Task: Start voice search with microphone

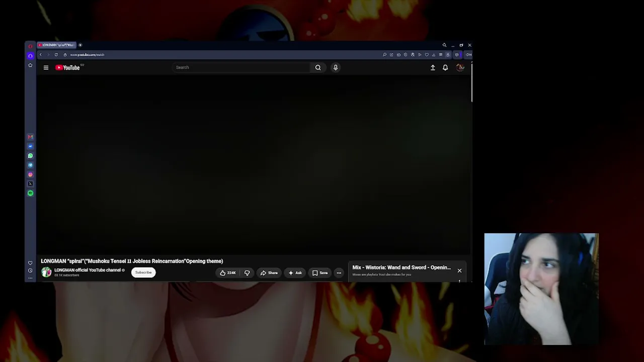Action: (x=336, y=67)
